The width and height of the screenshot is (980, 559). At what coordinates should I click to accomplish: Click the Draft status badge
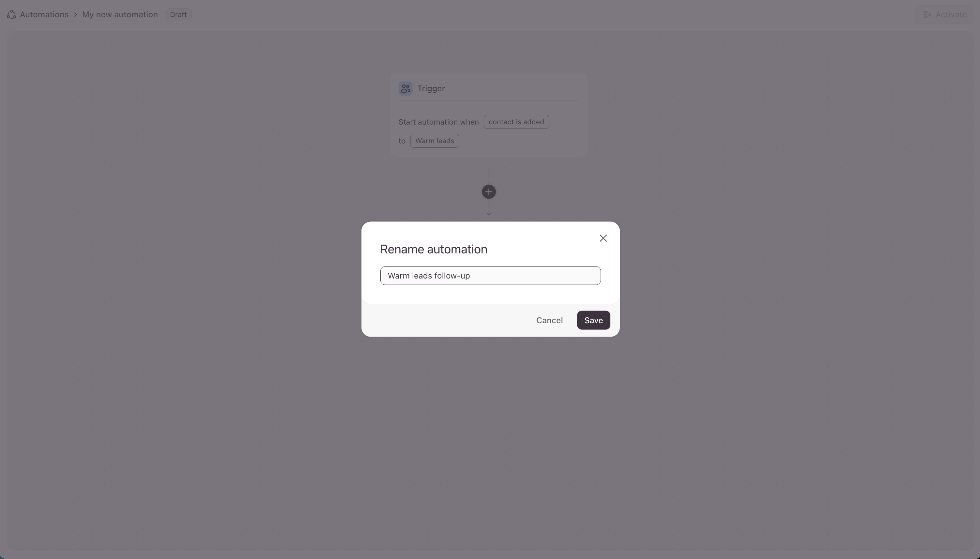(178, 15)
